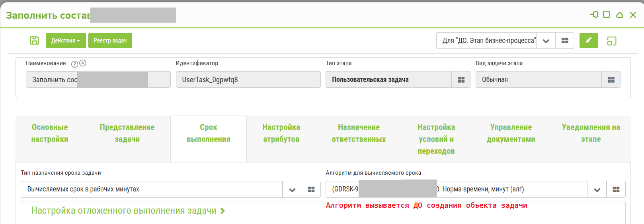Switch to Назначение ответственных tab
The height and width of the screenshot is (224, 644).
(359, 133)
